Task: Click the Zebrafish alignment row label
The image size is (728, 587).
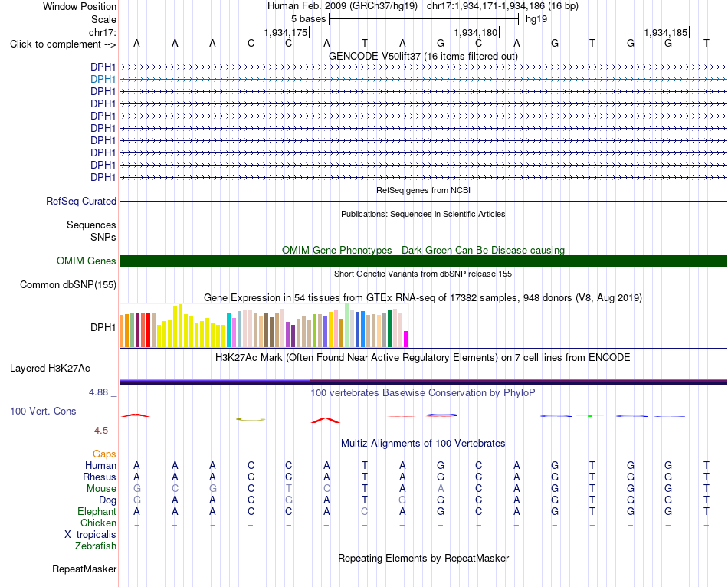Action: click(96, 546)
